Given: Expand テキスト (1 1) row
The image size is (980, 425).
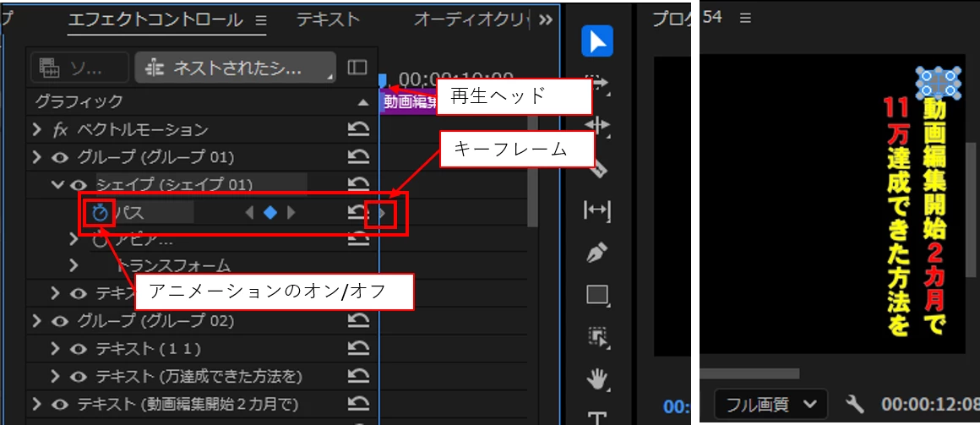Looking at the screenshot, I should [x=56, y=349].
